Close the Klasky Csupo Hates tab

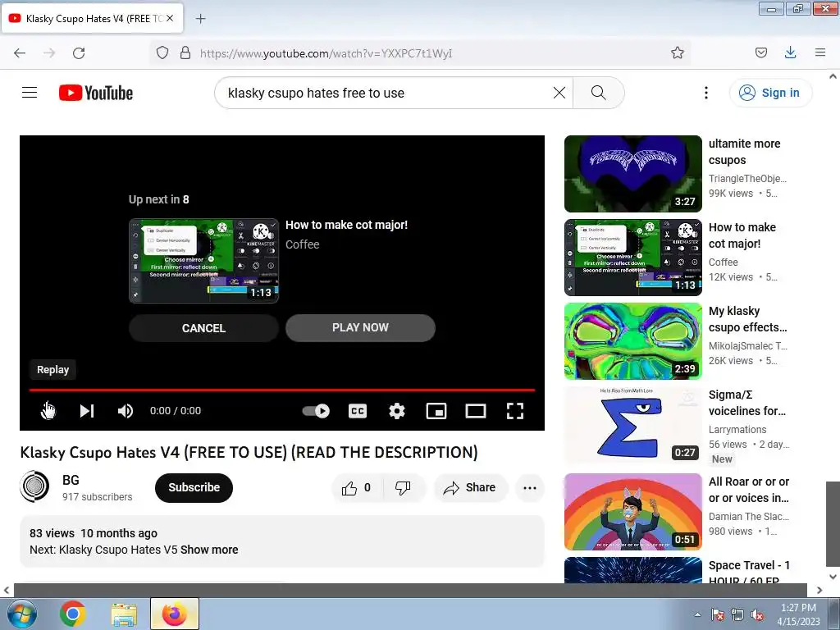coord(170,18)
